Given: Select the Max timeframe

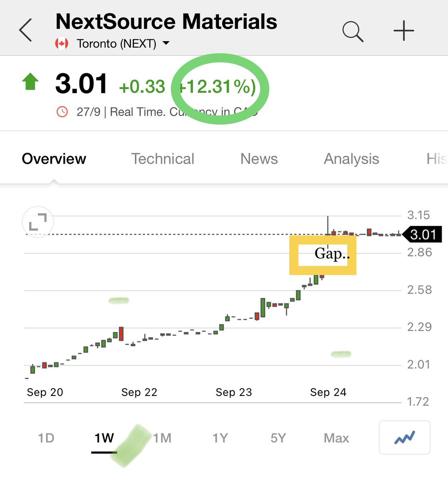Looking at the screenshot, I should point(336,438).
